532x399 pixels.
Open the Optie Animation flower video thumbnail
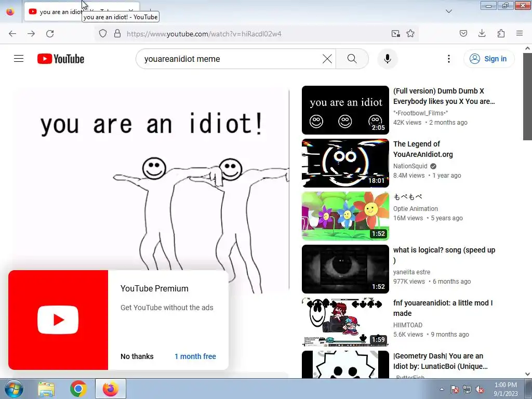coord(345,216)
